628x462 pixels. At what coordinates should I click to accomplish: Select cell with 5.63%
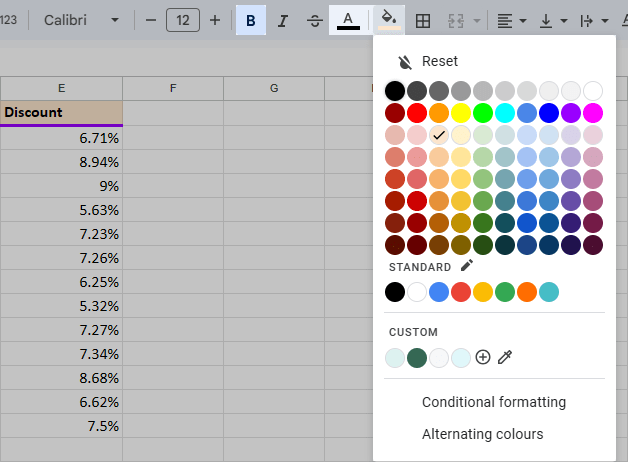point(61,210)
